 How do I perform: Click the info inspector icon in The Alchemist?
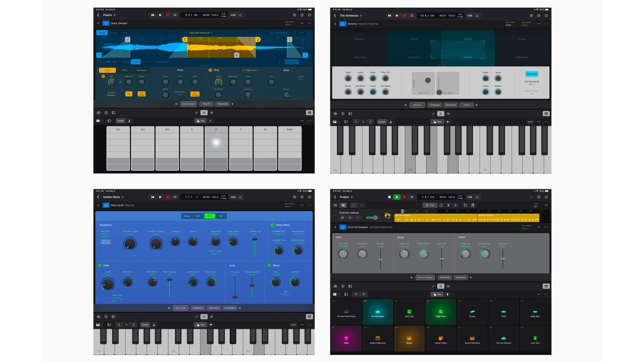(x=343, y=114)
